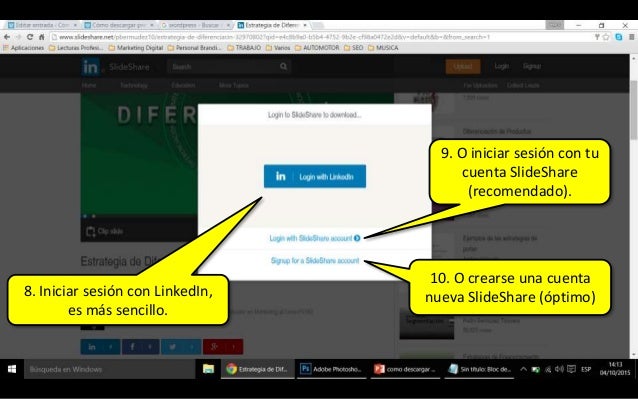
Task: Click the browser forward arrow
Action: [x=18, y=37]
